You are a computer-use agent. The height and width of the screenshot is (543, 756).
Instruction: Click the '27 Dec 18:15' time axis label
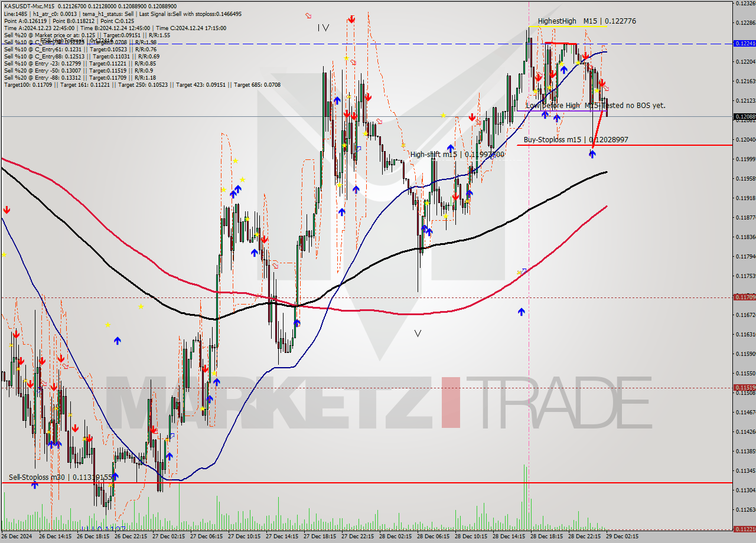tap(321, 537)
